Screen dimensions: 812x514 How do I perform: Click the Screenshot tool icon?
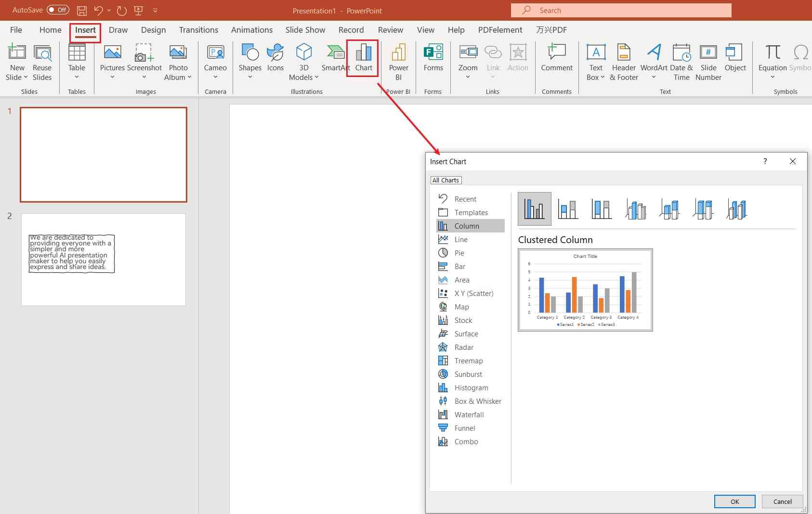(x=144, y=52)
